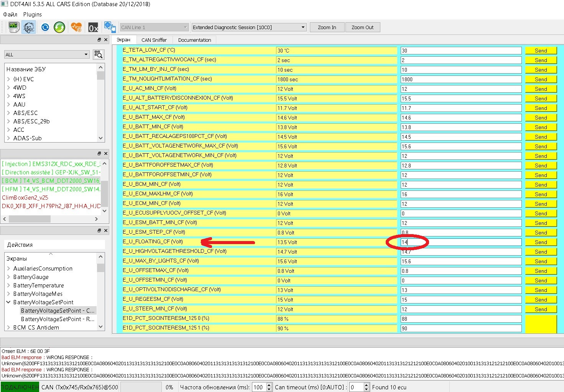Click the DDT4All app icon in title bar

click(x=5, y=4)
